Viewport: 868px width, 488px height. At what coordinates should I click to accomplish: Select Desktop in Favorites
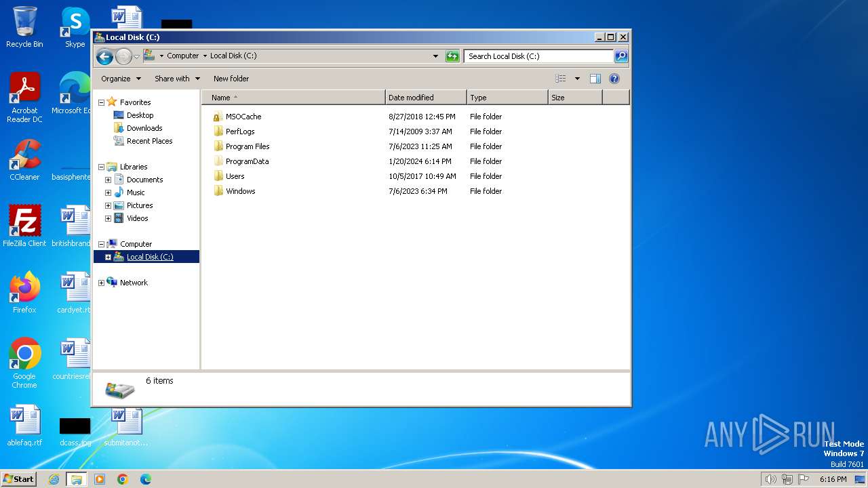140,115
